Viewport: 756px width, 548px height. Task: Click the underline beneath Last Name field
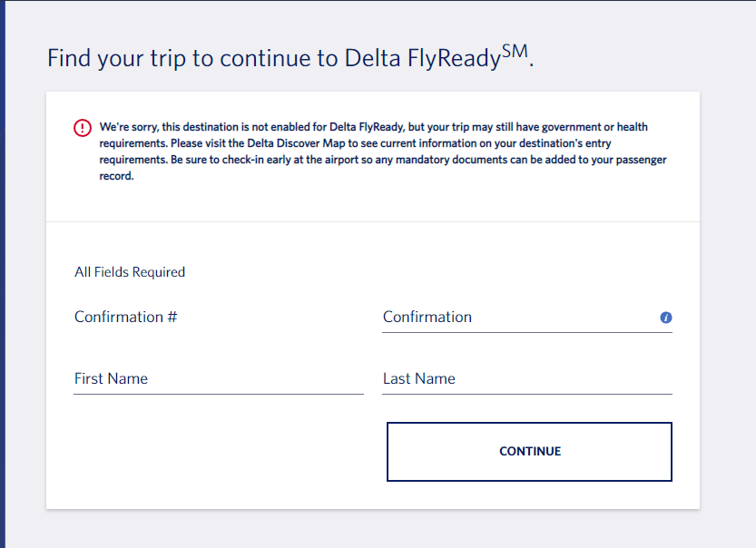[x=527, y=395]
